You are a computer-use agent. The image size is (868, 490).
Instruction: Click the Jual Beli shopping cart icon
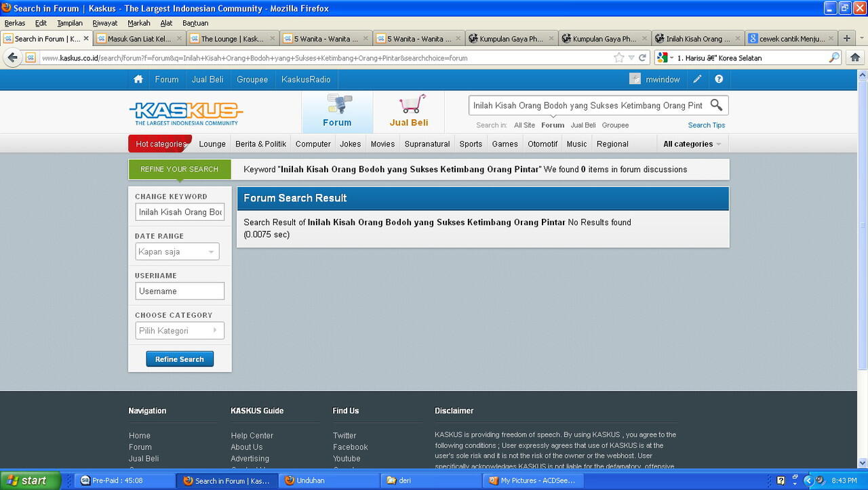(x=412, y=104)
